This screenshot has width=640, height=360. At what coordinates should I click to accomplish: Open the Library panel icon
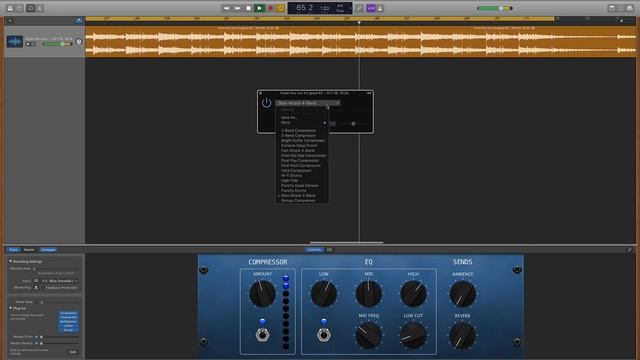(x=10, y=8)
